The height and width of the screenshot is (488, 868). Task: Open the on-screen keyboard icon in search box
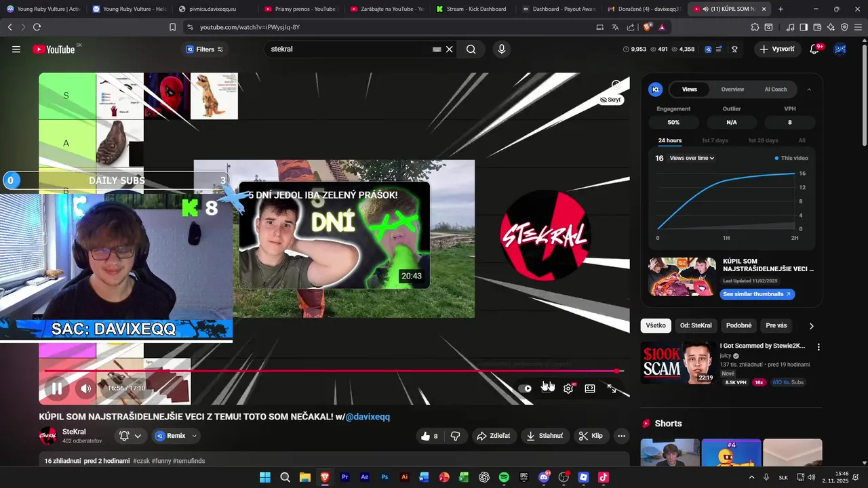click(437, 49)
